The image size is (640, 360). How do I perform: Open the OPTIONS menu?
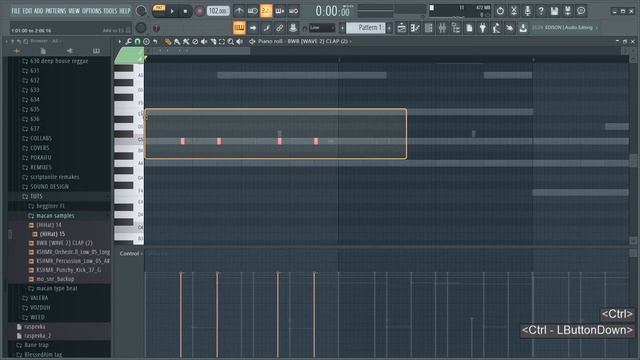click(x=91, y=11)
